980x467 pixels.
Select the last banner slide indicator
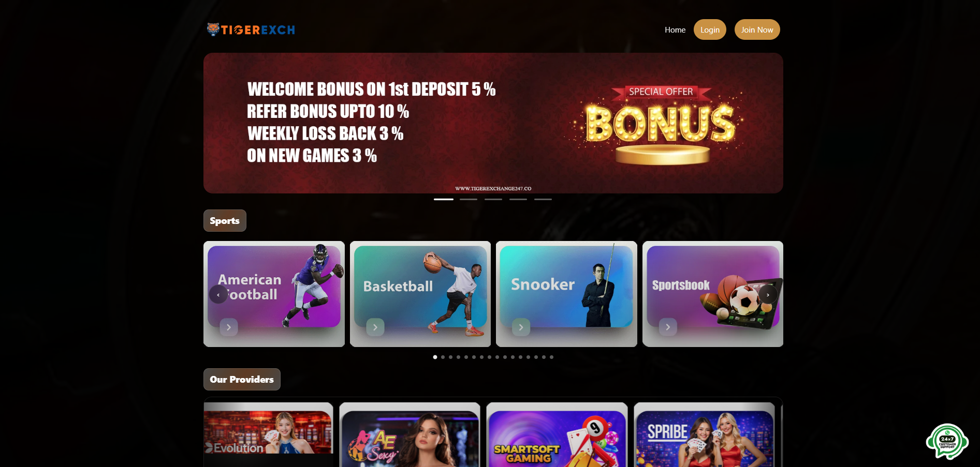click(543, 199)
